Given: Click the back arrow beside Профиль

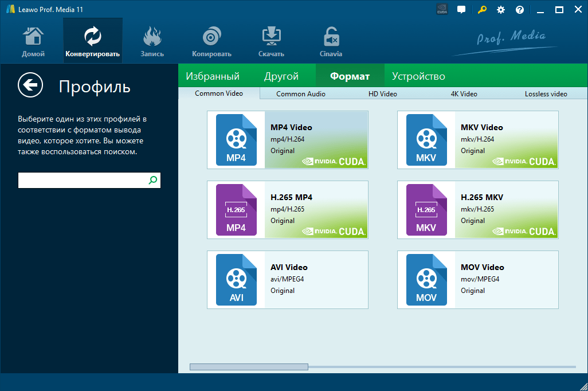Looking at the screenshot, I should [x=30, y=85].
